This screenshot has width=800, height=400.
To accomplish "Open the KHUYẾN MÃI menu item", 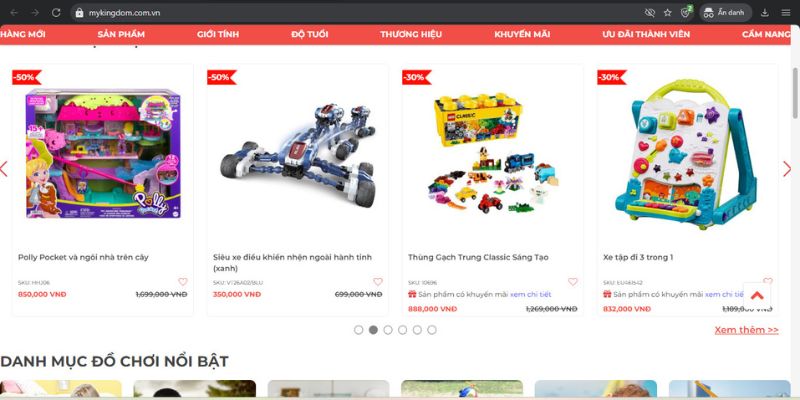I will pos(522,34).
